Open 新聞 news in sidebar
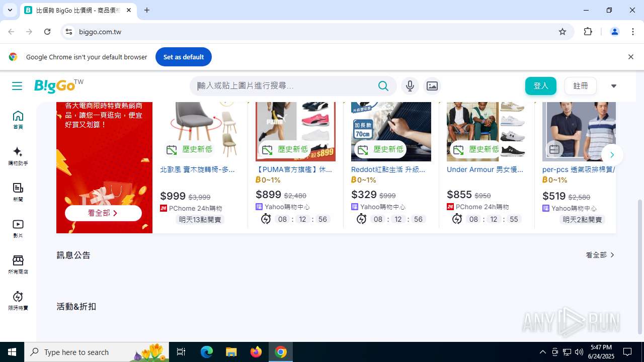 (18, 193)
